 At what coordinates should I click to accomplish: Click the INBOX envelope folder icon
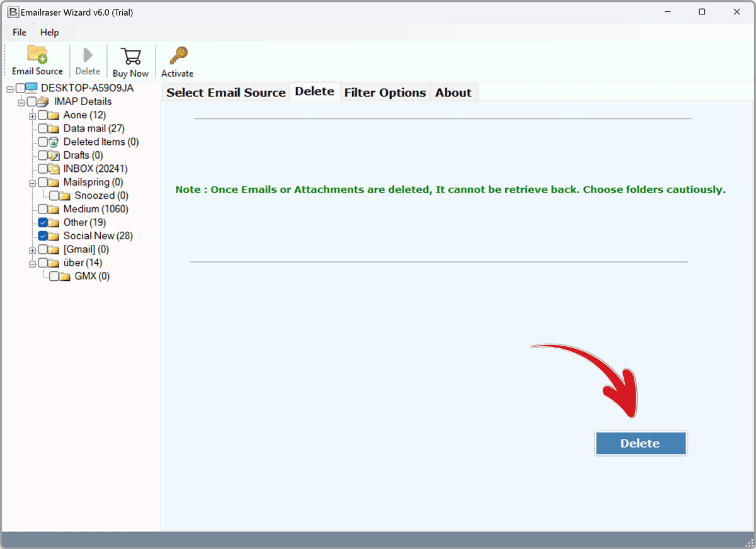point(54,169)
